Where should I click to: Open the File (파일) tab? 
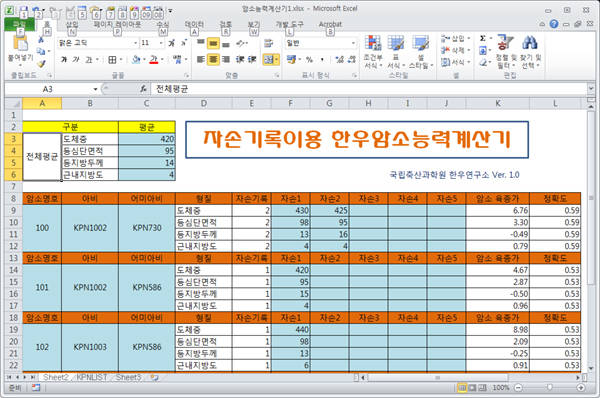[20, 24]
